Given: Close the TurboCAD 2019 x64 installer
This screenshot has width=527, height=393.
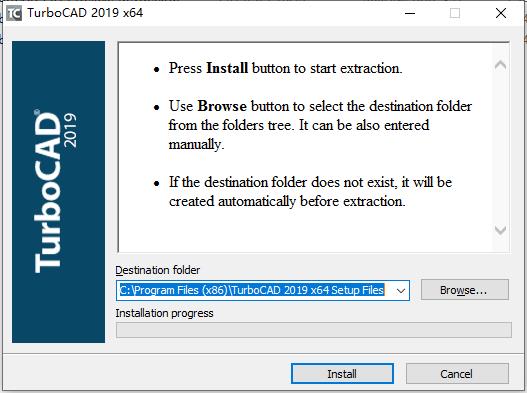Looking at the screenshot, I should pos(501,13).
